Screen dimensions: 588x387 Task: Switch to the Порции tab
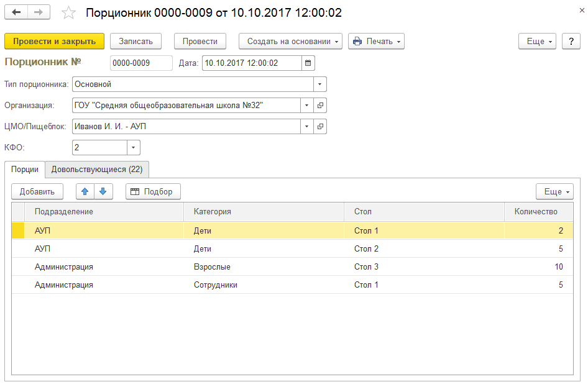click(25, 170)
